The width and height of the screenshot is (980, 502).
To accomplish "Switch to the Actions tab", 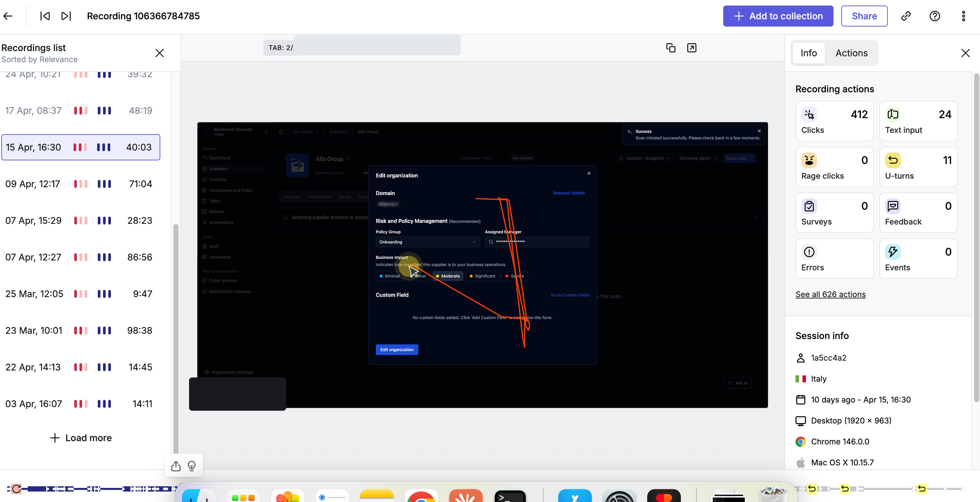I will click(x=851, y=53).
